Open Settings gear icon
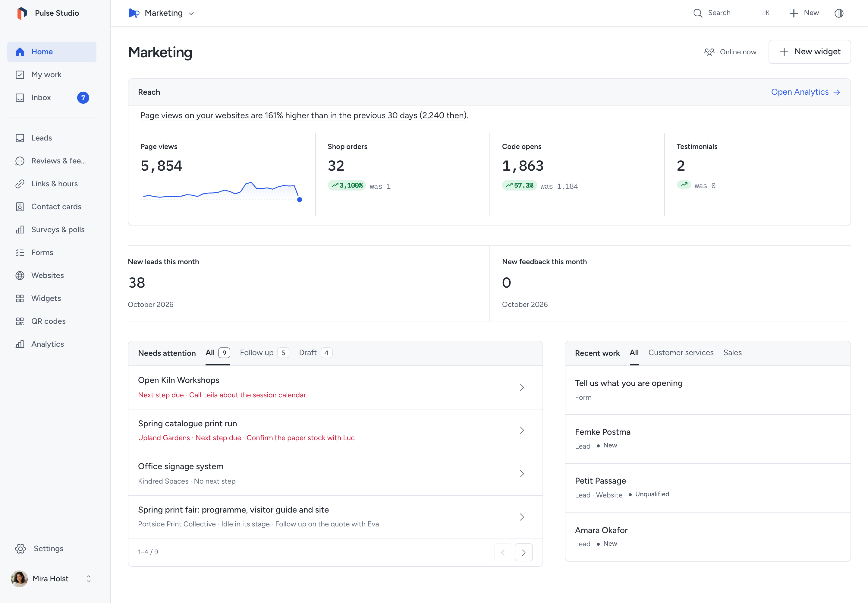The width and height of the screenshot is (868, 603). click(x=20, y=549)
